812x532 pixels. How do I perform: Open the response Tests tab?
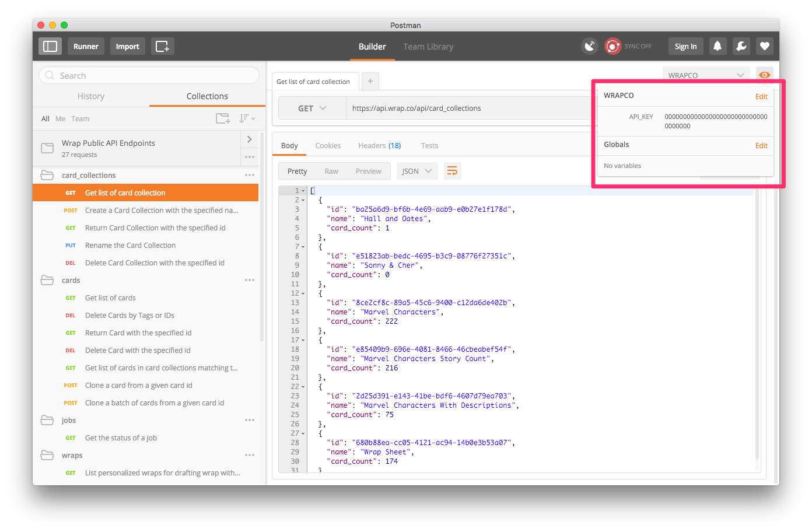[x=429, y=146]
